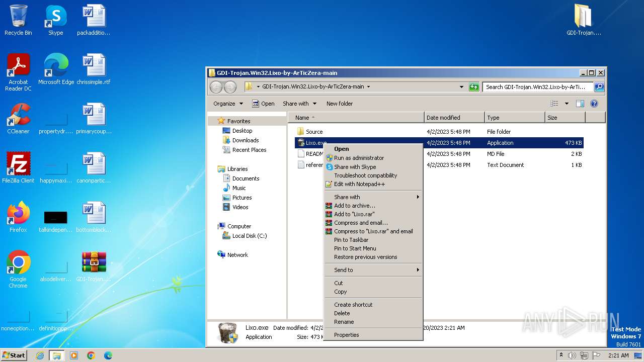
Task: Launch Microsoft Edge from desktop
Action: pyautogui.click(x=56, y=69)
